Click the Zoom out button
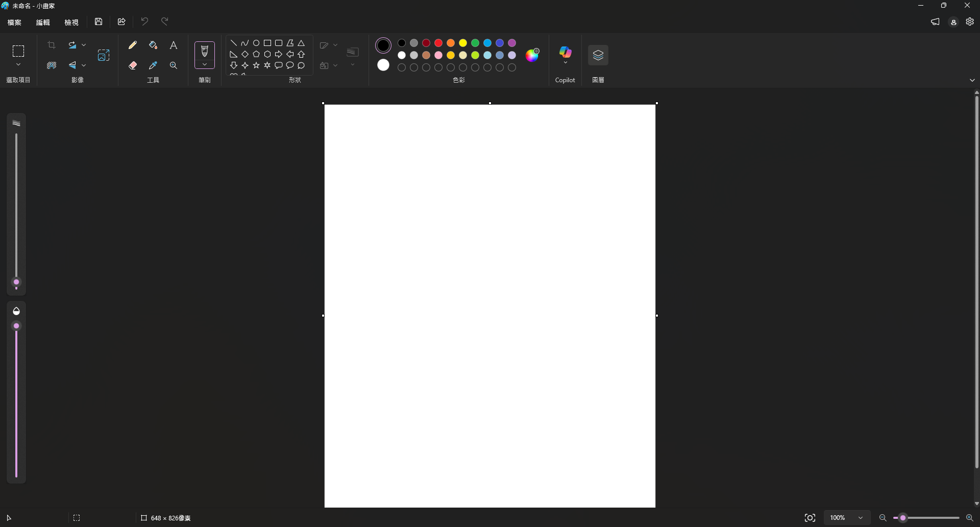Screen dimensions: 980x527 (x=883, y=518)
